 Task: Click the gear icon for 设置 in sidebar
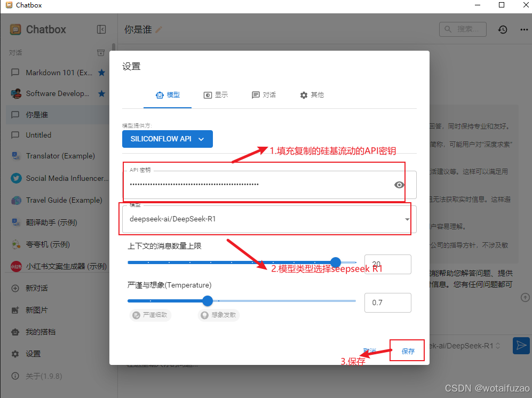[x=15, y=354]
